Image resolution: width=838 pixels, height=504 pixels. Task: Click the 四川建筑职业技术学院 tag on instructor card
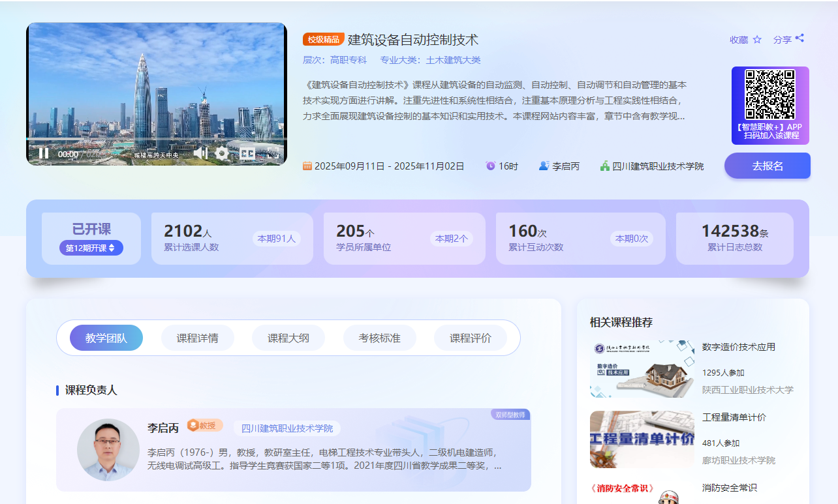[x=287, y=428]
